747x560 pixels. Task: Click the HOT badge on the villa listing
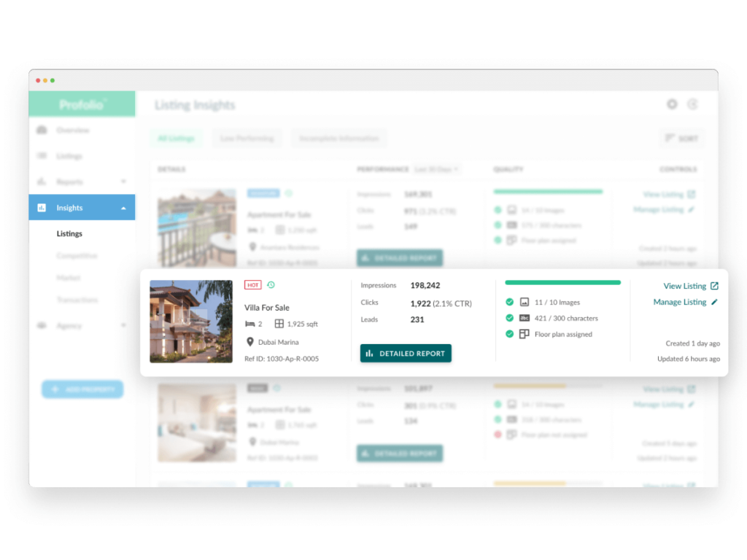tap(253, 285)
